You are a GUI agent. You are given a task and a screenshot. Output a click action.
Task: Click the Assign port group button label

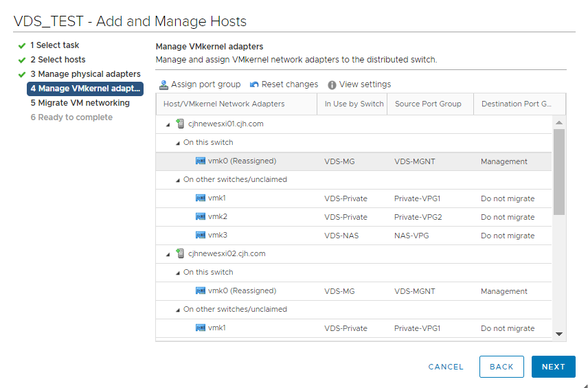[206, 84]
